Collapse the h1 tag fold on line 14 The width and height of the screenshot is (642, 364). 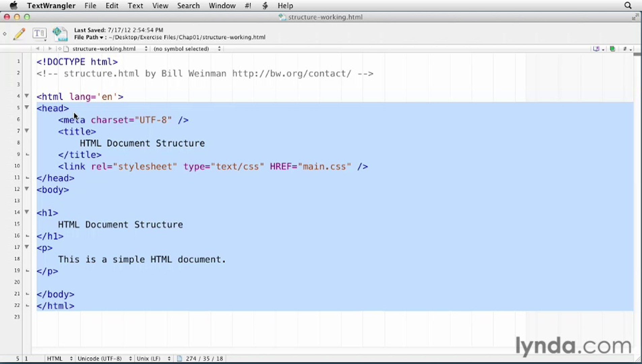coord(27,212)
